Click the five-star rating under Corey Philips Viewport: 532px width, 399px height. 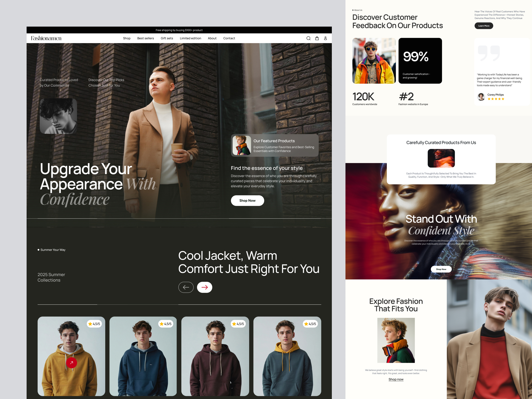496,99
